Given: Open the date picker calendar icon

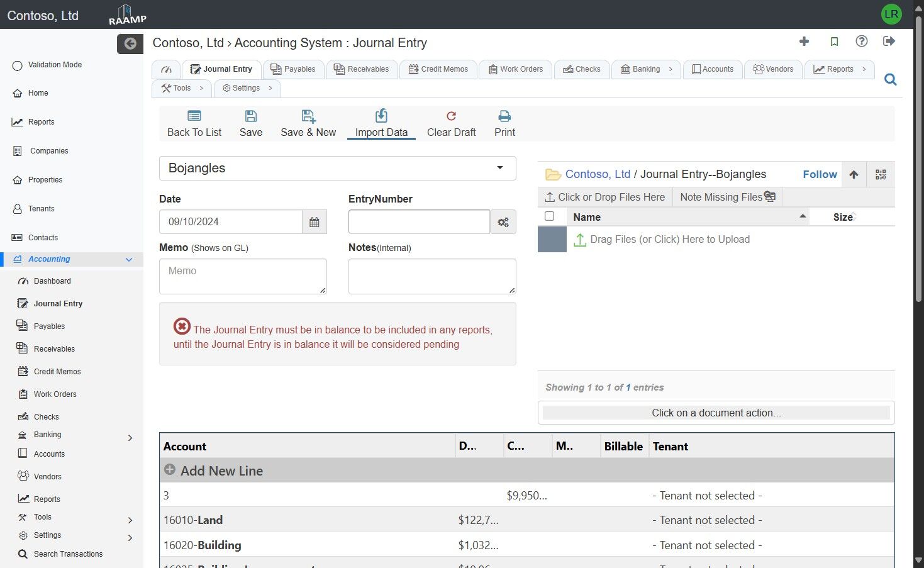Looking at the screenshot, I should point(314,222).
